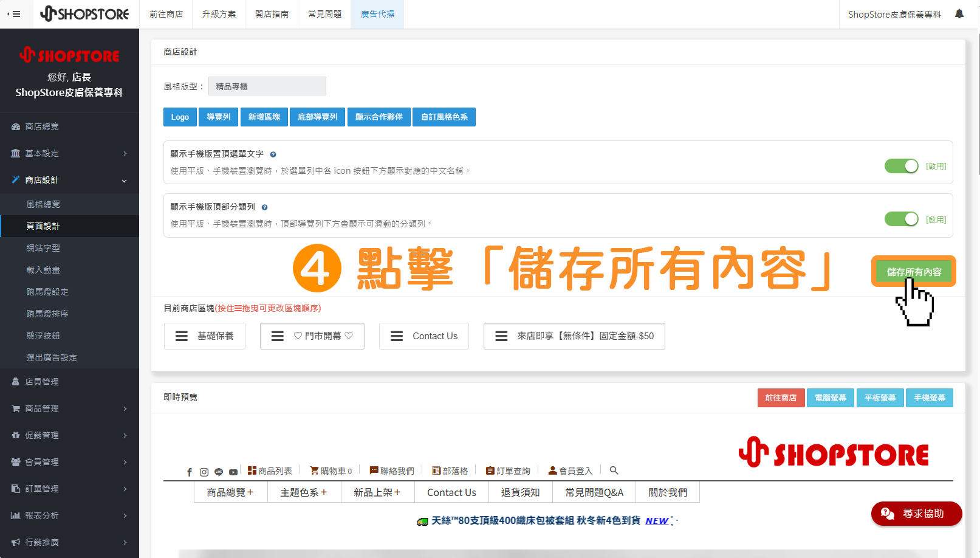Expand 訂單管理 menu in sidebar
This screenshot has width=980, height=558.
pyautogui.click(x=69, y=489)
